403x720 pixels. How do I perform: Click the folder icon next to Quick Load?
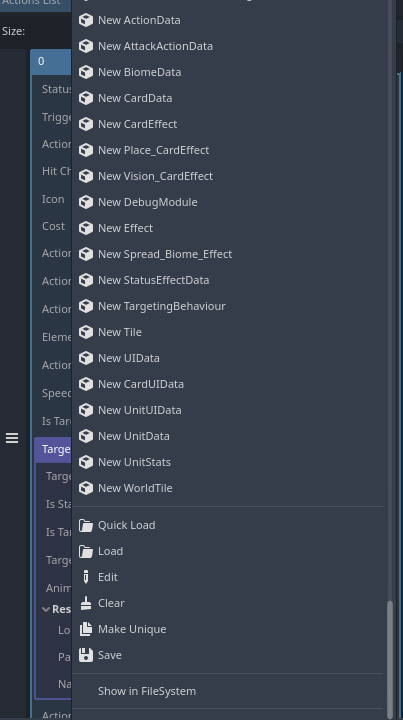(x=86, y=525)
